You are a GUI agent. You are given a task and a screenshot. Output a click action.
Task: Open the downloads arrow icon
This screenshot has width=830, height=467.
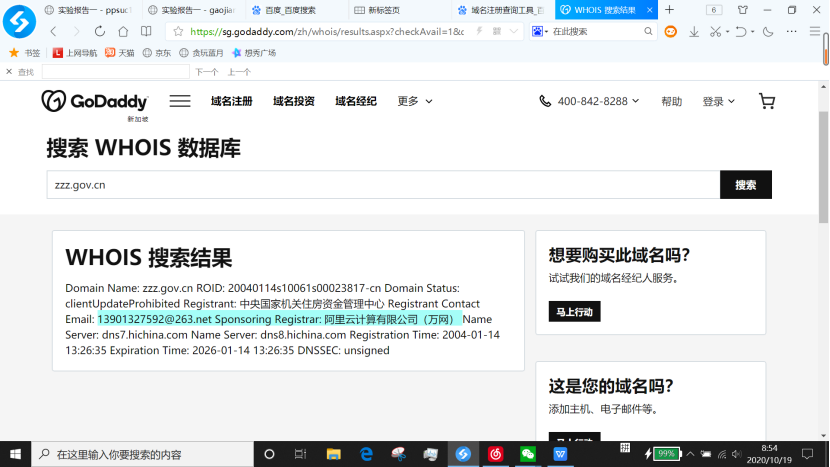pos(693,32)
